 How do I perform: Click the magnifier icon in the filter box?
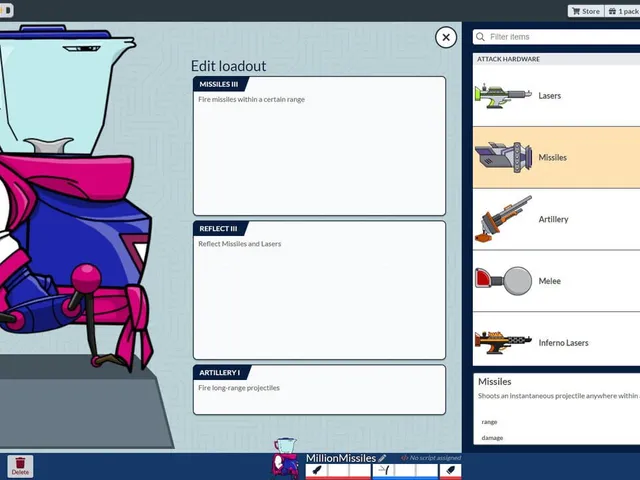(x=480, y=37)
